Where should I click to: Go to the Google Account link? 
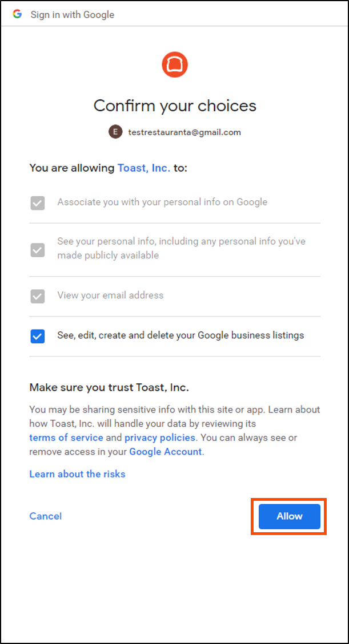[x=166, y=452]
